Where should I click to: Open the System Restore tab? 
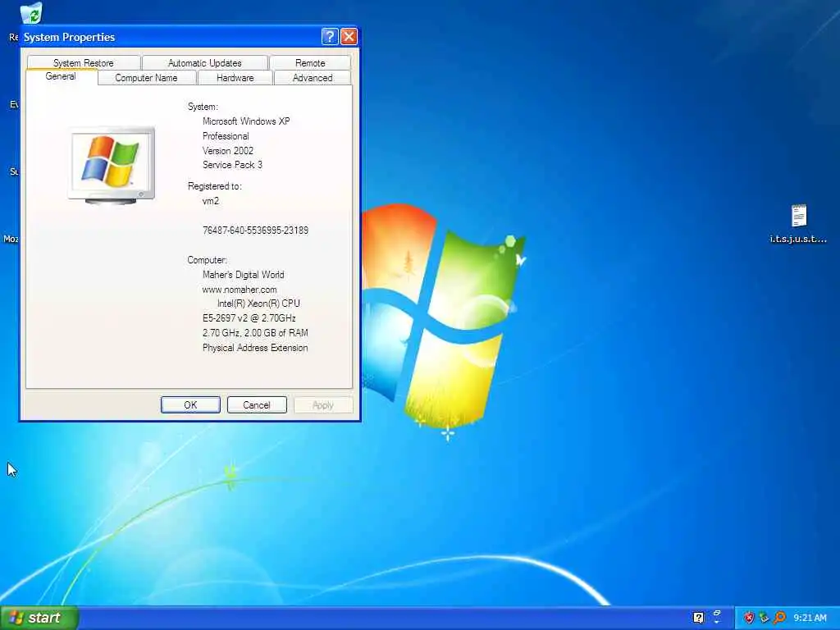84,62
